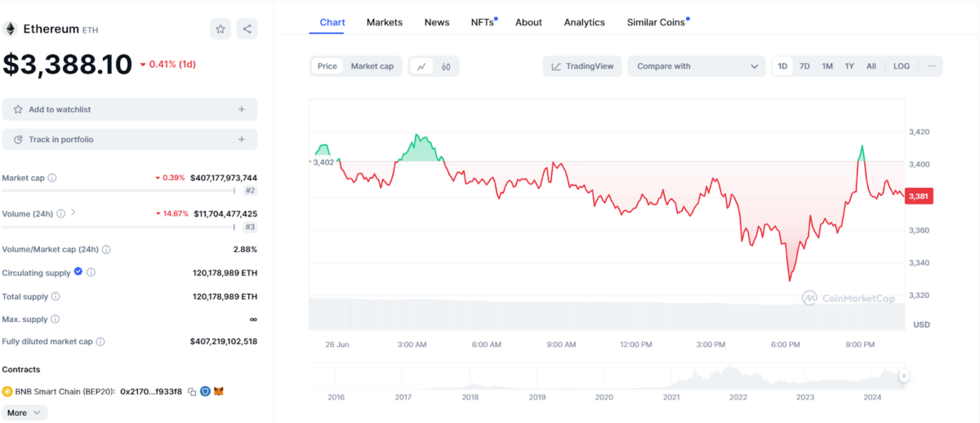This screenshot has height=423, width=980.
Task: Open Volume/Market cap (24h) info icon
Action: coord(106,249)
